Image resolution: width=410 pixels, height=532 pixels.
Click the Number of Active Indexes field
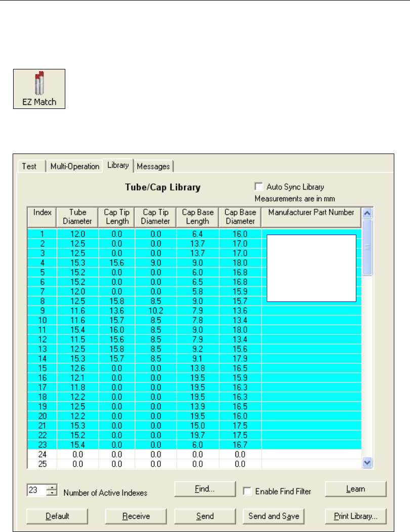pos(37,490)
